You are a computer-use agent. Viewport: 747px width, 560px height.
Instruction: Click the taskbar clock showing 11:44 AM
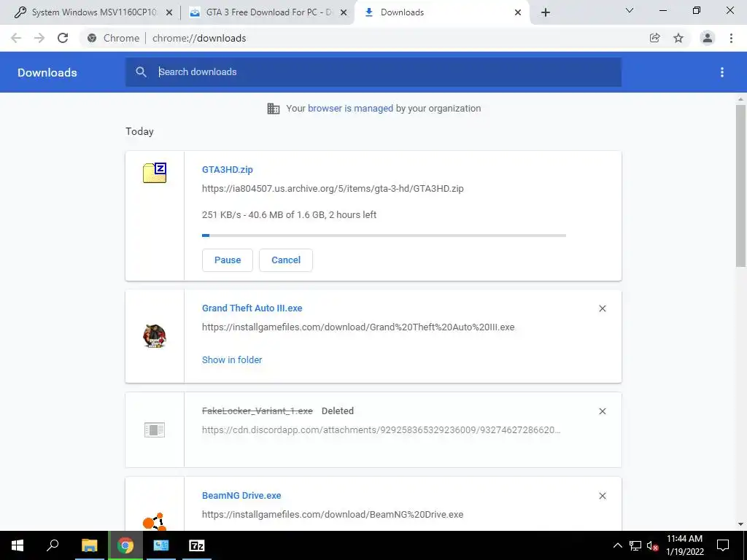684,545
